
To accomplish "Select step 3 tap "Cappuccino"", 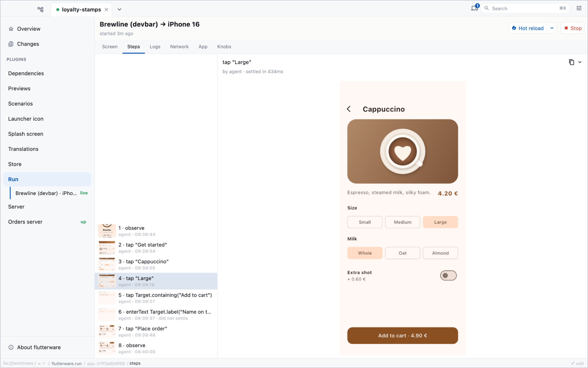I will click(156, 264).
